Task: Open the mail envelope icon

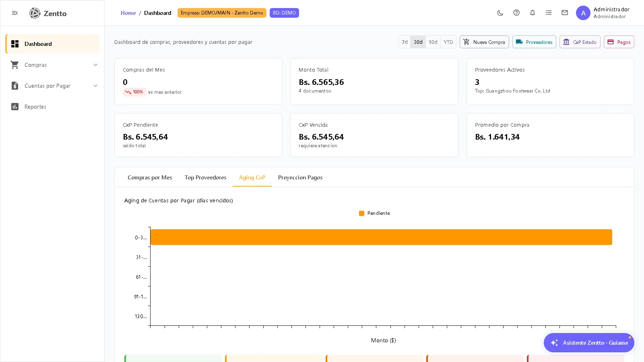Action: click(565, 13)
